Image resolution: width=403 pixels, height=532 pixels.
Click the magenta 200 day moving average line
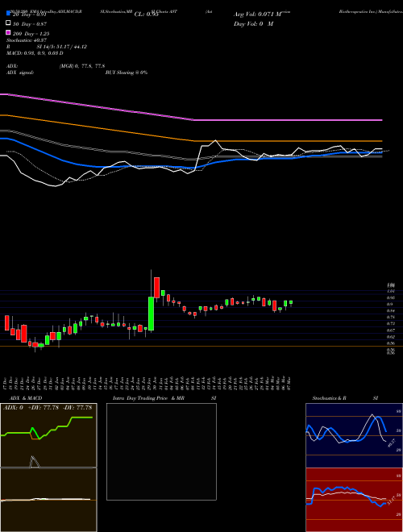(x=191, y=119)
